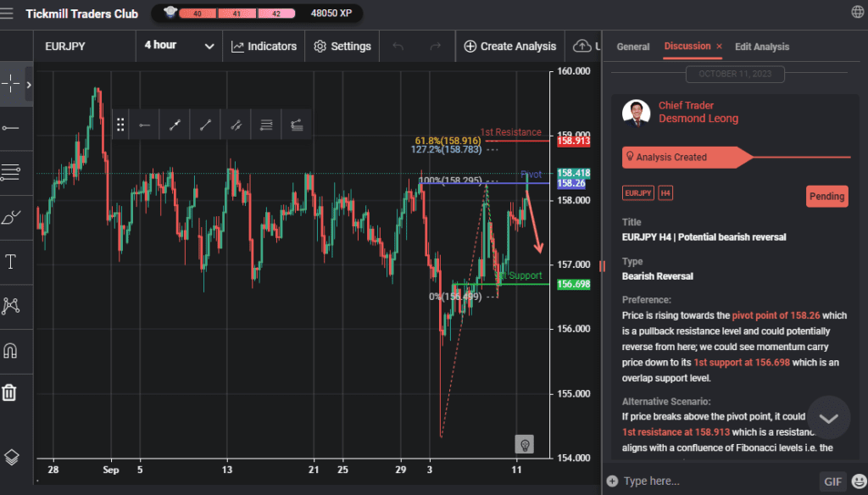Choose extended line tool in floating toolbar
This screenshot has width=868, height=495.
(x=175, y=125)
